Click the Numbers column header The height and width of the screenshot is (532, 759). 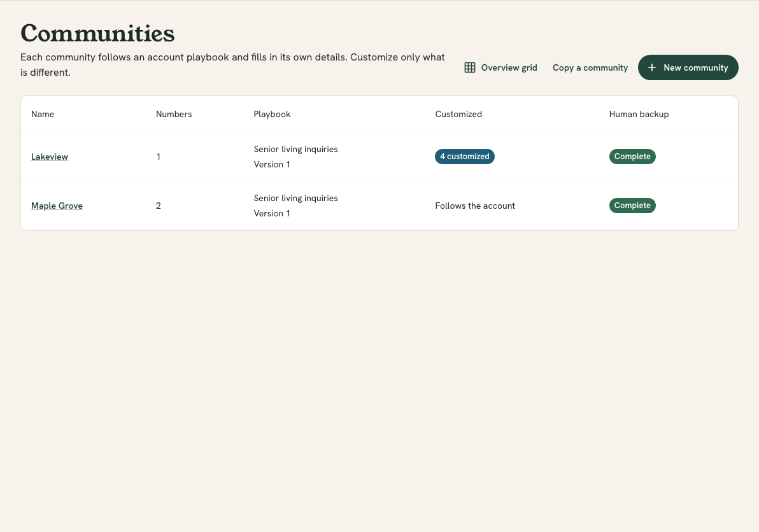pyautogui.click(x=174, y=114)
